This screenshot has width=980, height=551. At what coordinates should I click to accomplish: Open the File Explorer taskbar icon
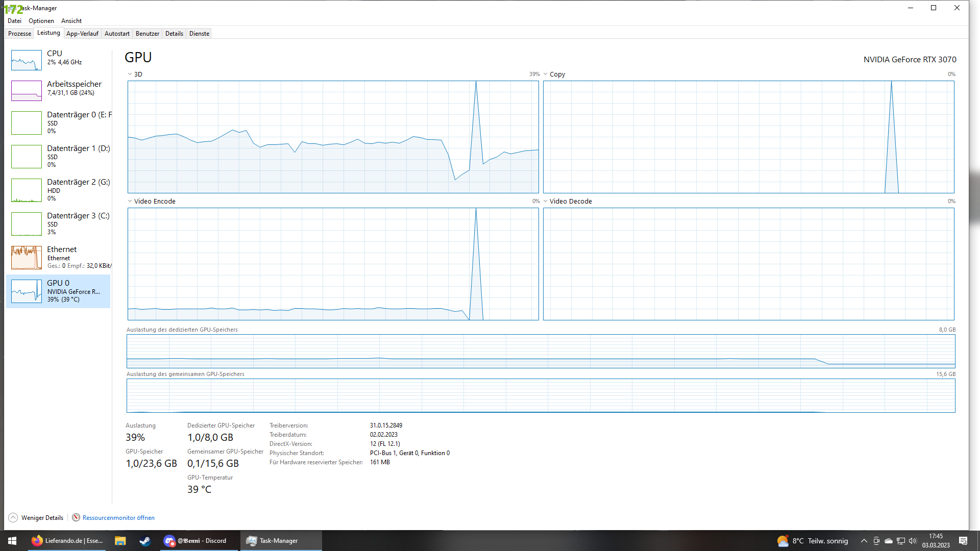click(120, 541)
